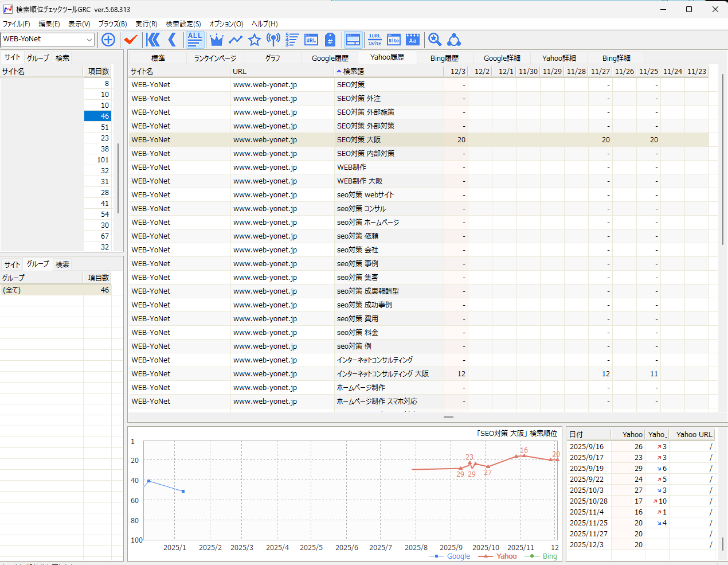Click the line graph trend icon

236,40
